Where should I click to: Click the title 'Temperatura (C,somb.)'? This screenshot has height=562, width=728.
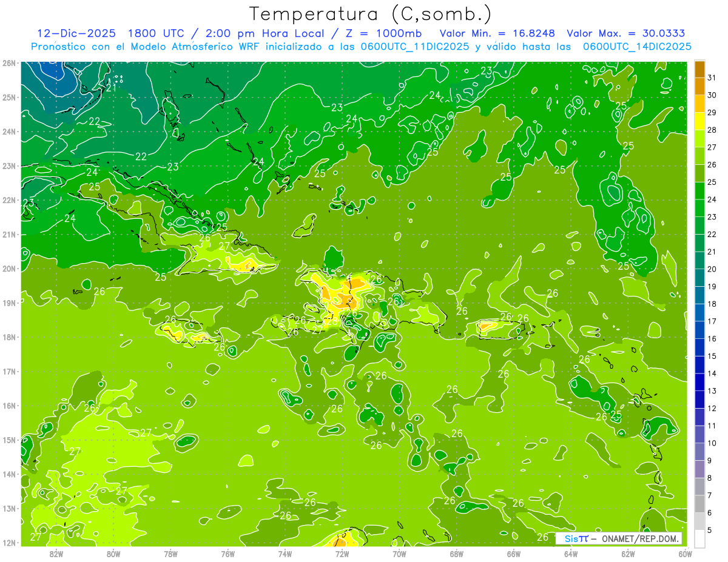coord(371,15)
